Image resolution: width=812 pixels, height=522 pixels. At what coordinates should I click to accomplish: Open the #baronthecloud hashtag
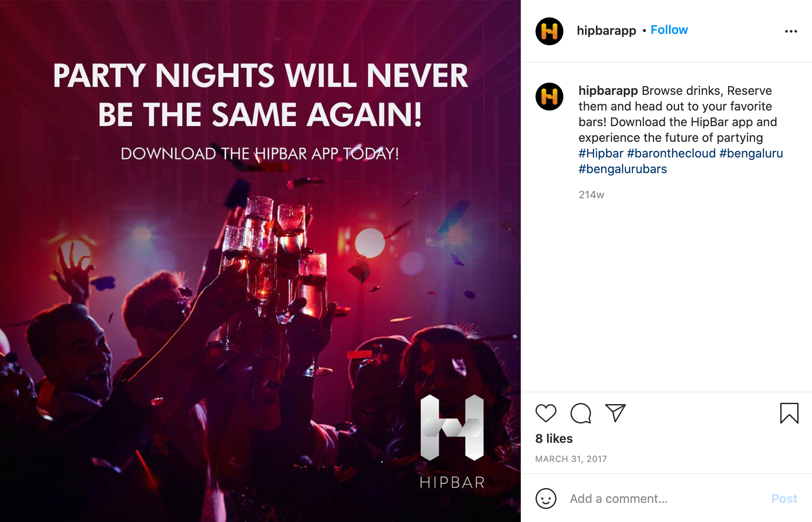point(671,153)
